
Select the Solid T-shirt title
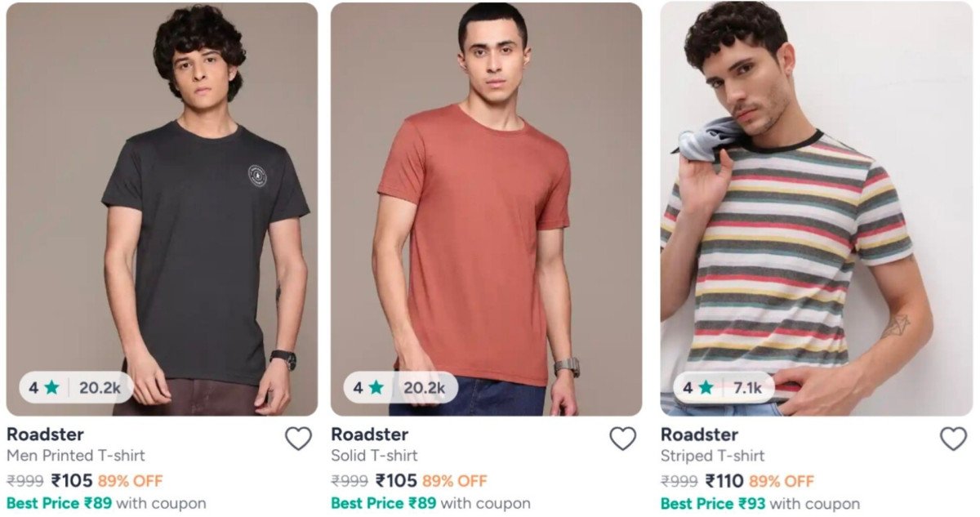[x=374, y=456]
